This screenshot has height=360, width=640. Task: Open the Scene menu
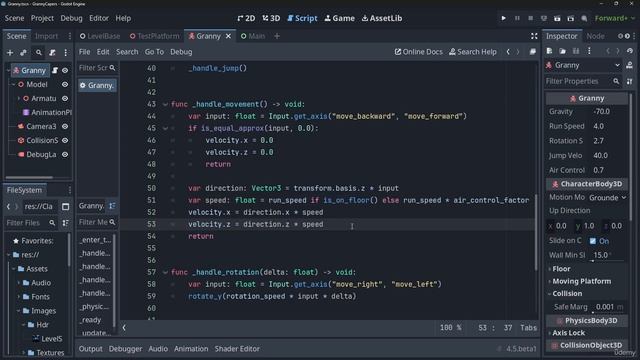(x=14, y=18)
